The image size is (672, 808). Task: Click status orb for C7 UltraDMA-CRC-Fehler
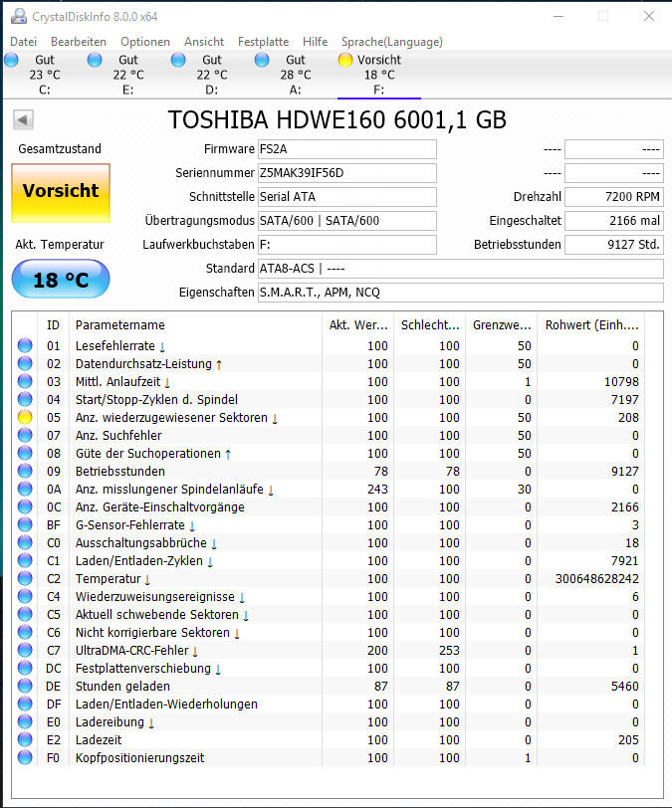tap(25, 650)
